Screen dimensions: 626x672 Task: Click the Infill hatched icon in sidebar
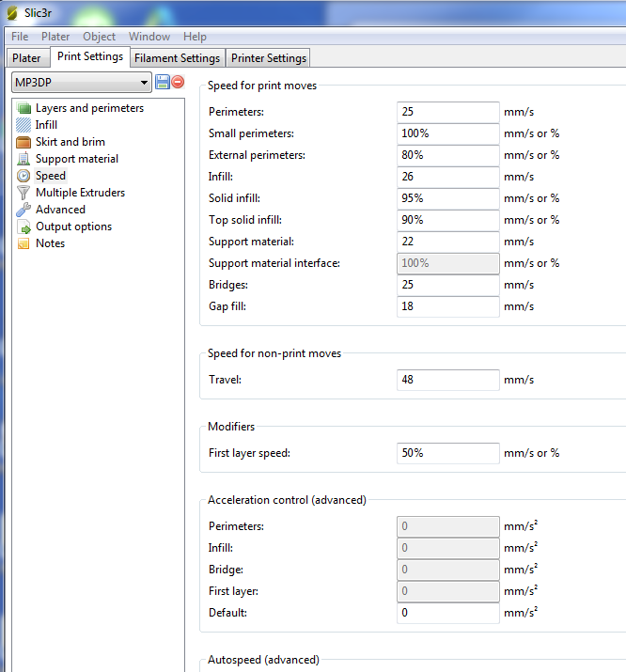(x=23, y=125)
